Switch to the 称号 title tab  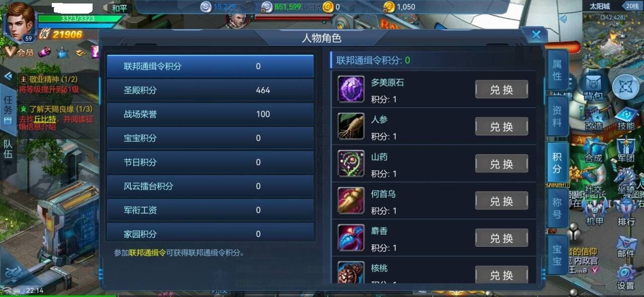(x=557, y=209)
